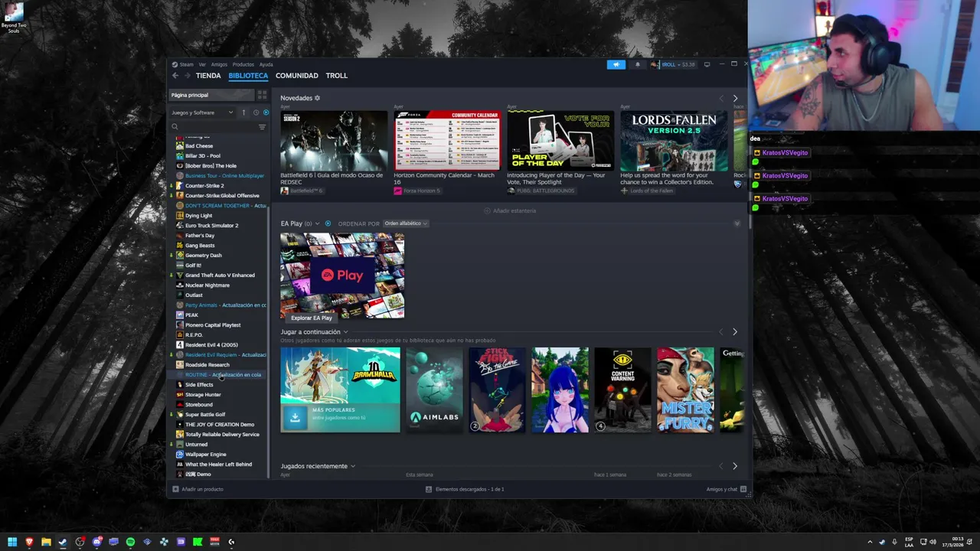980x551 pixels.
Task: Open the Lords of the Fallen news thumbnail
Action: click(674, 141)
